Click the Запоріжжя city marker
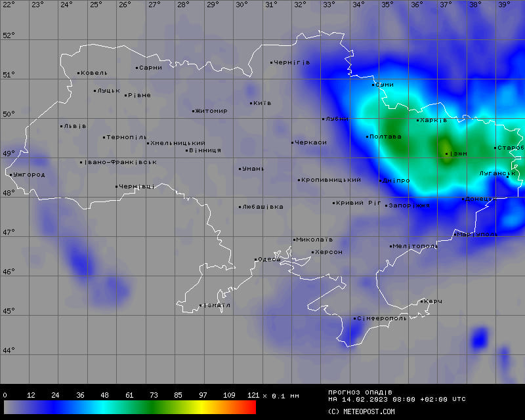Image resolution: width=525 pixels, height=420 pixels. (x=387, y=205)
